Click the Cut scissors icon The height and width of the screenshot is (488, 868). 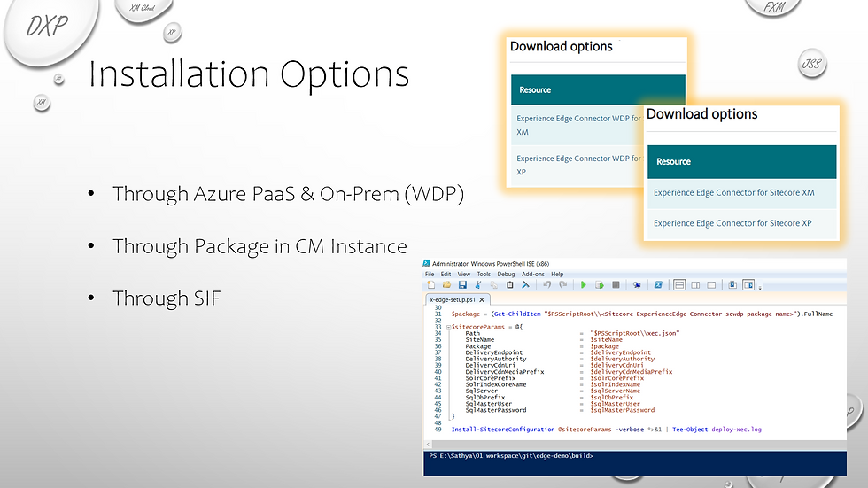pos(477,285)
